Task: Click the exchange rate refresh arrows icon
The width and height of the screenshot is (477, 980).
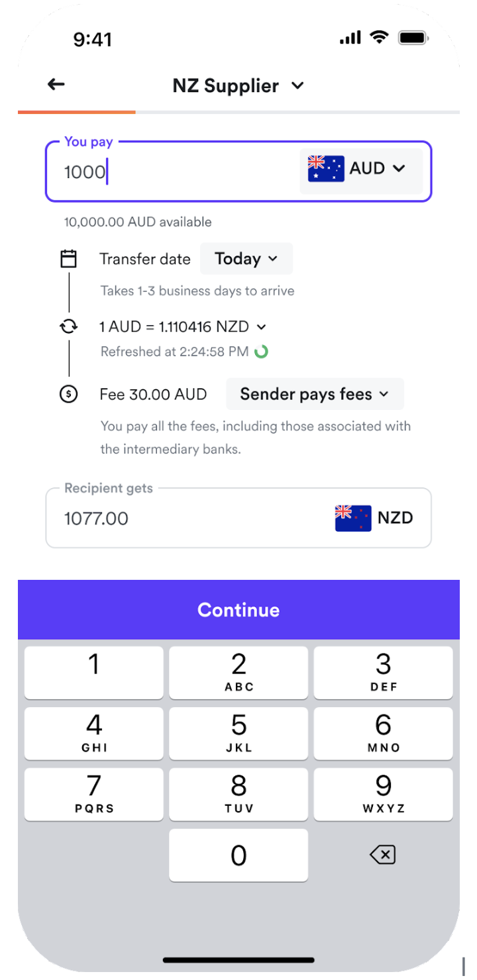Action: (68, 326)
